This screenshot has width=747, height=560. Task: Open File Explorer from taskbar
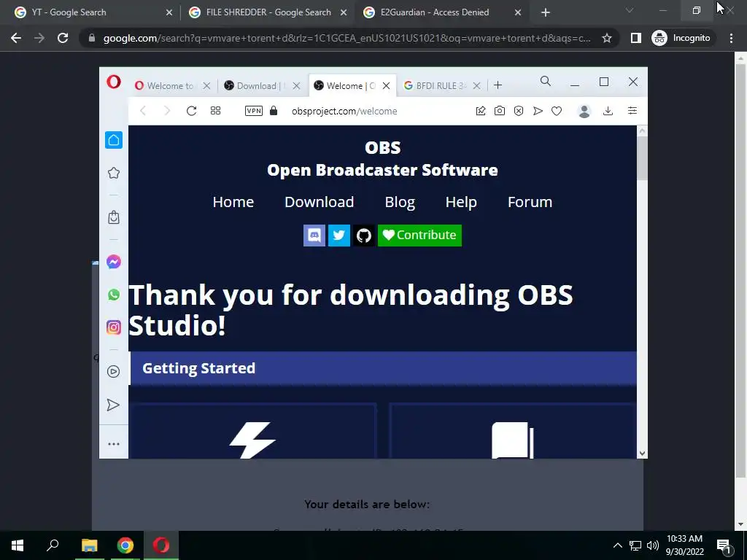point(89,545)
